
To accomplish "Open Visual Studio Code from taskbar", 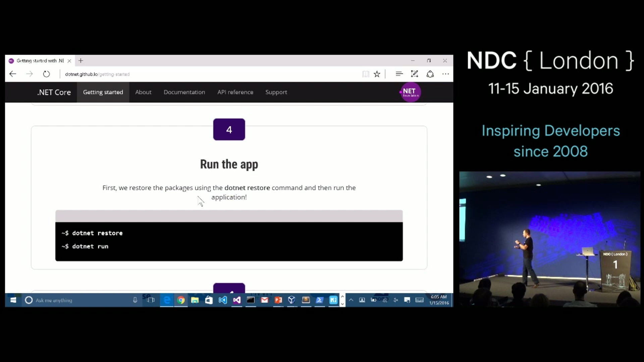I will pos(223,300).
